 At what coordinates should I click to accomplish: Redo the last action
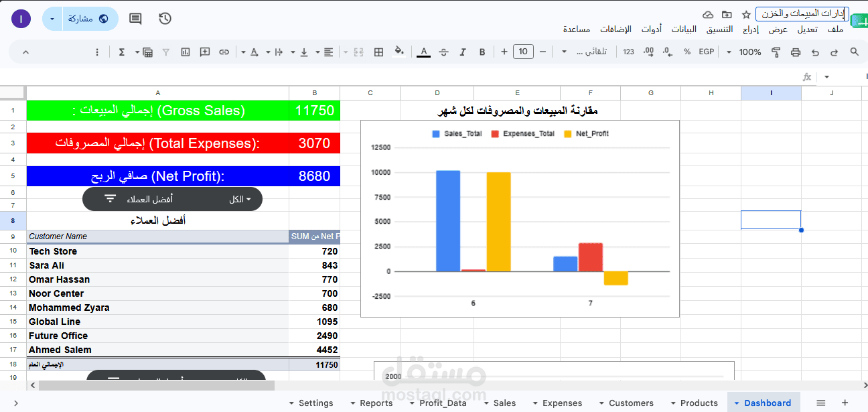[835, 52]
